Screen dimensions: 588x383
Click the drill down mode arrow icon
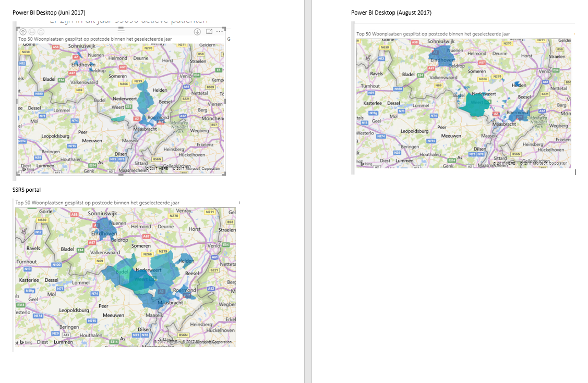click(x=197, y=32)
